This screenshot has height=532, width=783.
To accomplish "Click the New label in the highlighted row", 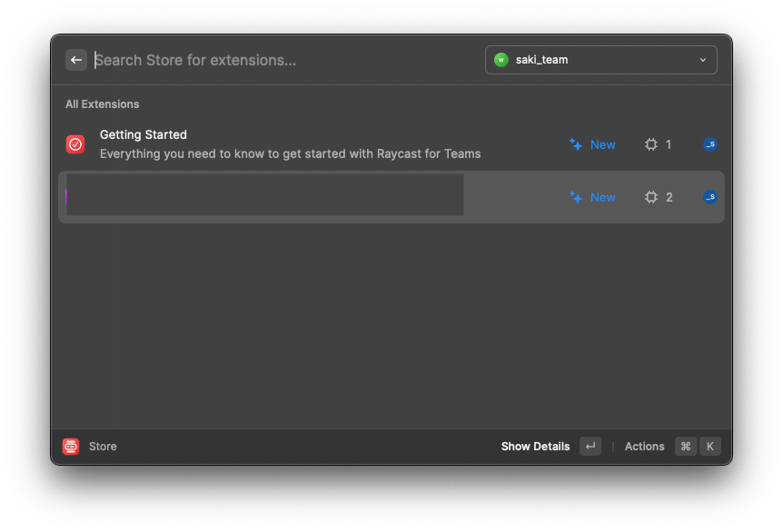I will coord(603,198).
